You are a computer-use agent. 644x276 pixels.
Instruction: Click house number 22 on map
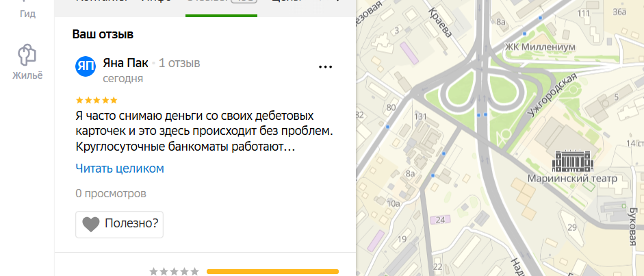click(x=438, y=267)
